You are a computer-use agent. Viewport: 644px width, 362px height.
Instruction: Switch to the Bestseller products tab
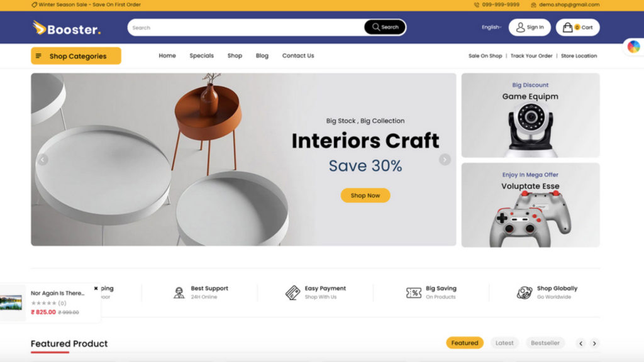tap(545, 343)
